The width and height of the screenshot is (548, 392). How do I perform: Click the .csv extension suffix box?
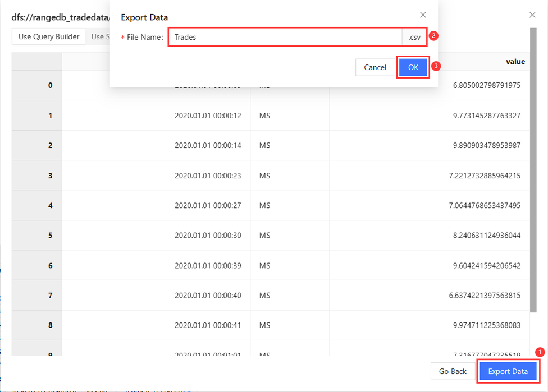(x=414, y=37)
